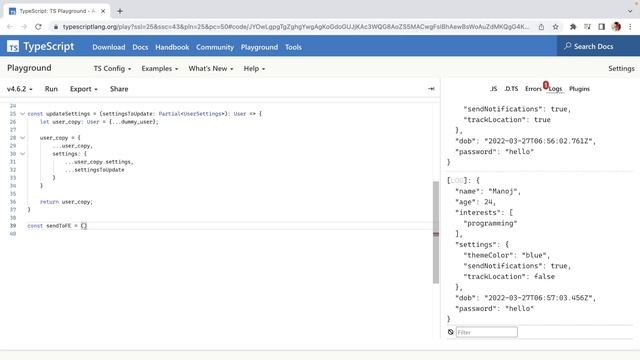Screen dimensions: 640x360
Task: Click the "themeColor": "blue" log line
Action: tap(507, 255)
